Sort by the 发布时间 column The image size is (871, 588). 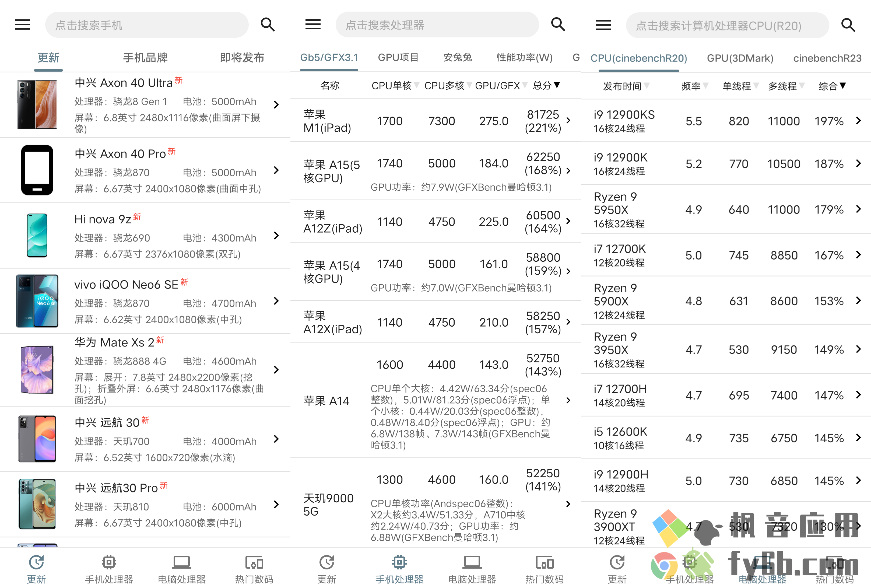(x=626, y=86)
